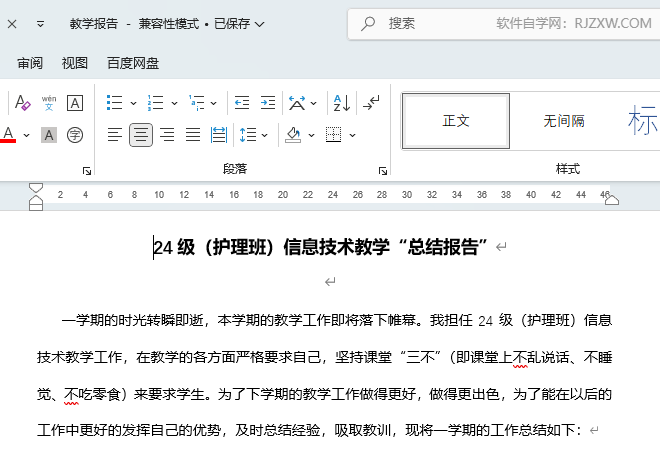Expand shading color dropdown

311,135
